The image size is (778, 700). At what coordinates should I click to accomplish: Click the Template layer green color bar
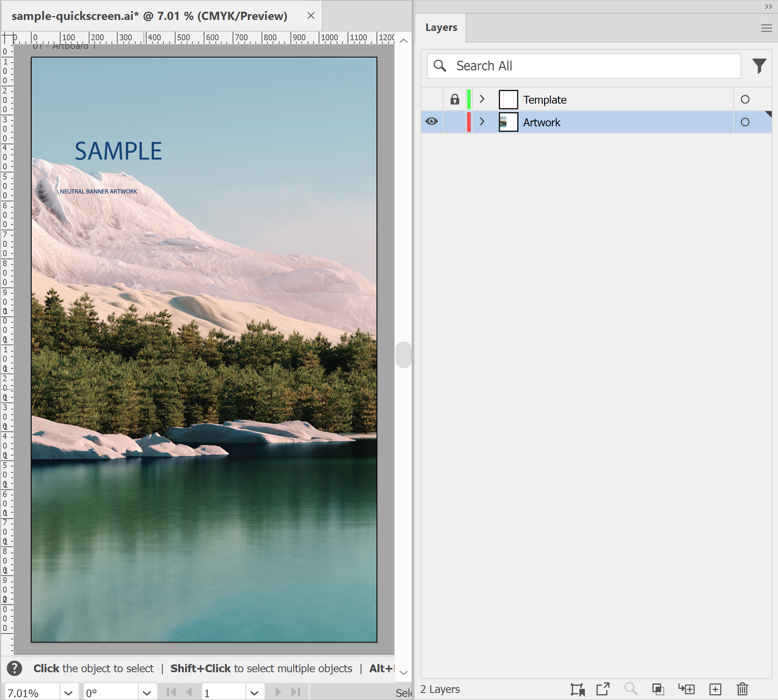[x=469, y=99]
